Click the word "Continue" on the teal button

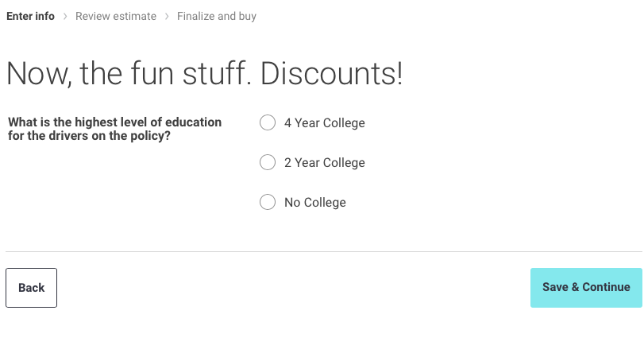point(606,287)
